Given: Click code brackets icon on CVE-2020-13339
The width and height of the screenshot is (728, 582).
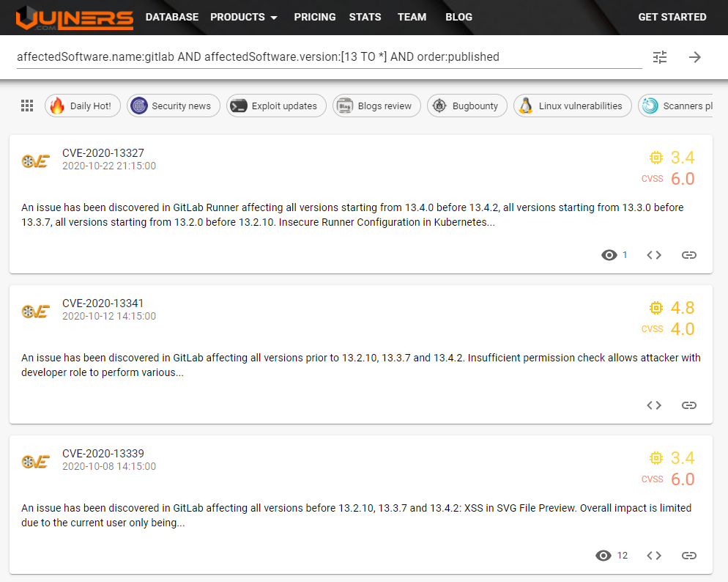Looking at the screenshot, I should tap(654, 556).
